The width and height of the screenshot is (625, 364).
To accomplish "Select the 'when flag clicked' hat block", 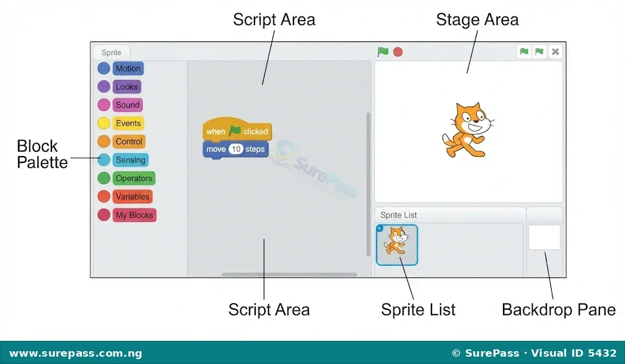I will point(237,129).
